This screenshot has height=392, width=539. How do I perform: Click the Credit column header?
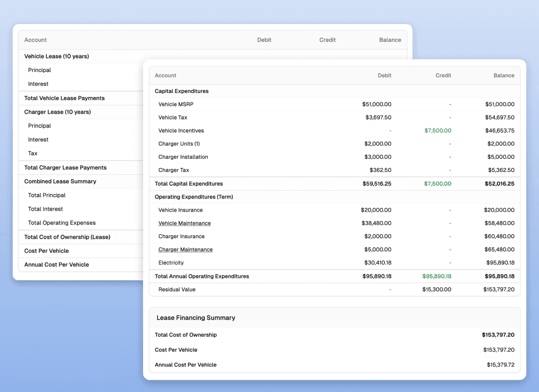pos(443,75)
